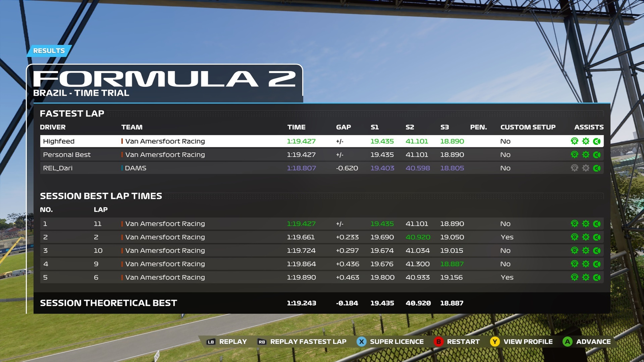Click the ASSISTS column header
This screenshot has width=644, height=362.
589,127
